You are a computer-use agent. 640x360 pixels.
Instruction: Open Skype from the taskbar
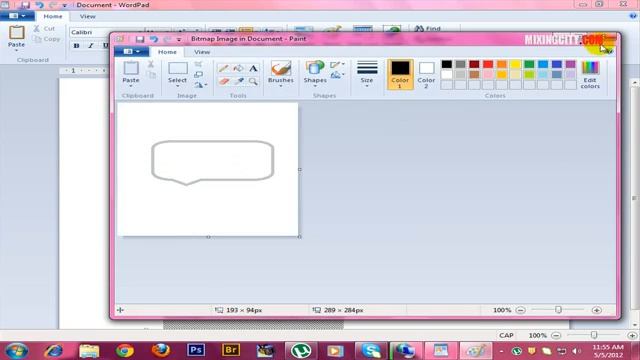point(371,351)
